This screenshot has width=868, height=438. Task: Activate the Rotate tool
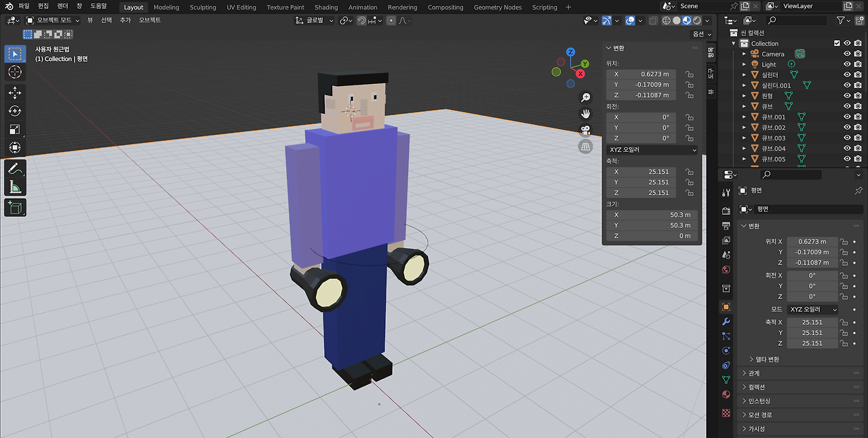point(15,111)
